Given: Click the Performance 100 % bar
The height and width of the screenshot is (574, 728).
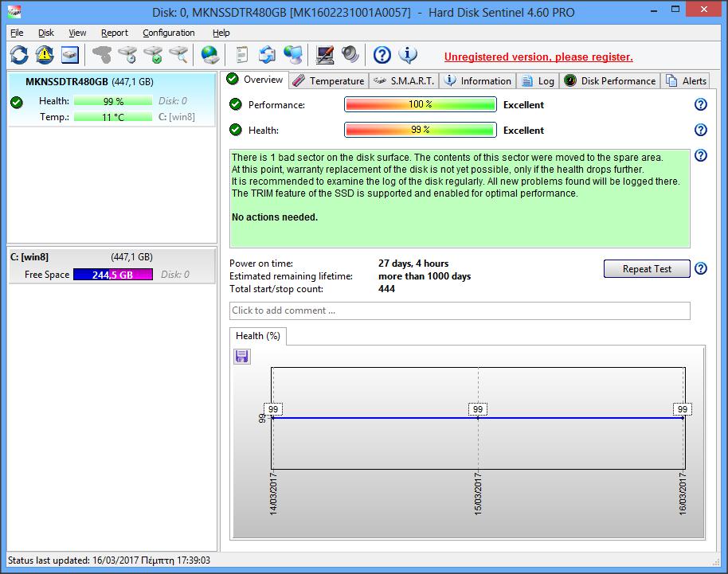Looking at the screenshot, I should 421,104.
